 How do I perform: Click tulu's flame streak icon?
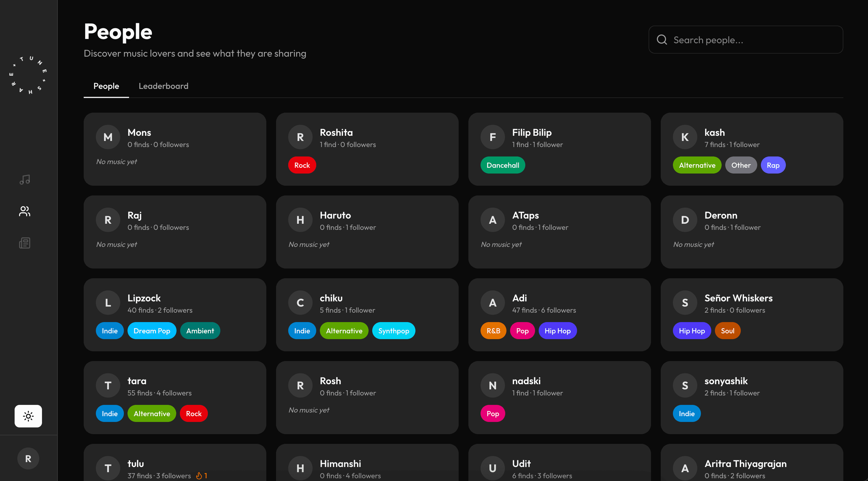pos(199,475)
